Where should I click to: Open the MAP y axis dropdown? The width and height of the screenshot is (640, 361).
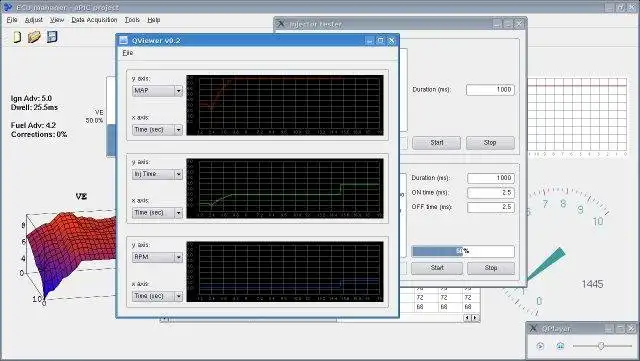click(157, 91)
